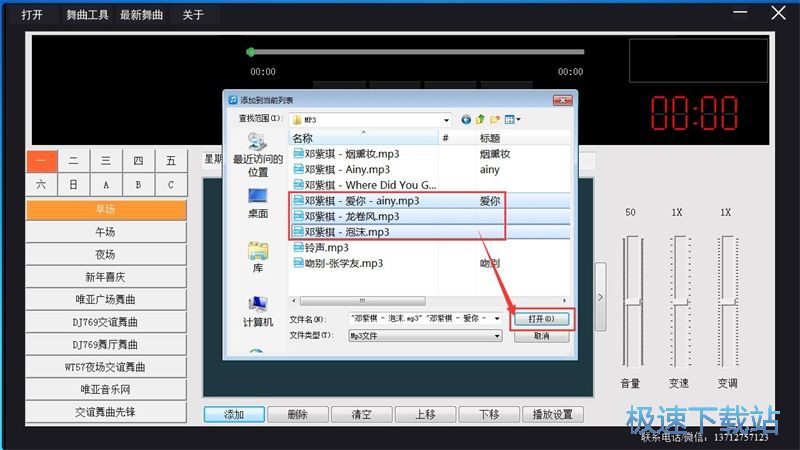Open the Computer (计算机) shortcut
Viewport: 800px width, 450px height.
[x=258, y=311]
